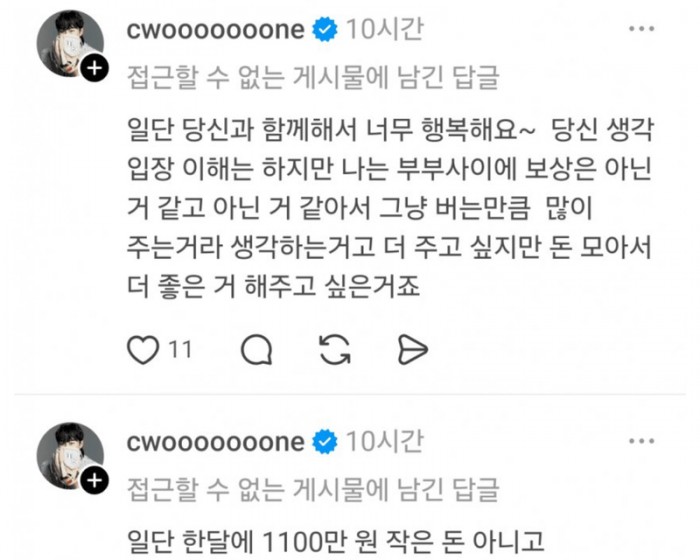Click first post's profile picture
The width and height of the screenshot is (700, 560).
(x=70, y=44)
